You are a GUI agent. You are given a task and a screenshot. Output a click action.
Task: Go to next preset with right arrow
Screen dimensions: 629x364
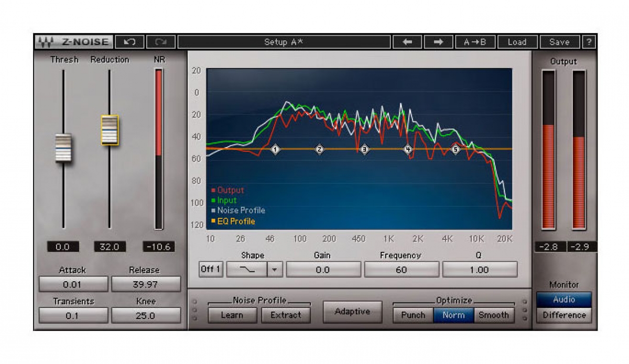438,42
